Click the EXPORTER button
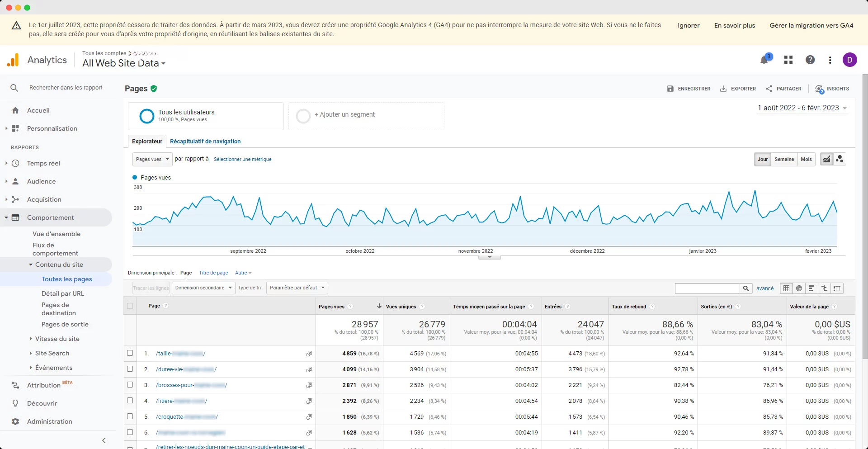 (x=738, y=89)
